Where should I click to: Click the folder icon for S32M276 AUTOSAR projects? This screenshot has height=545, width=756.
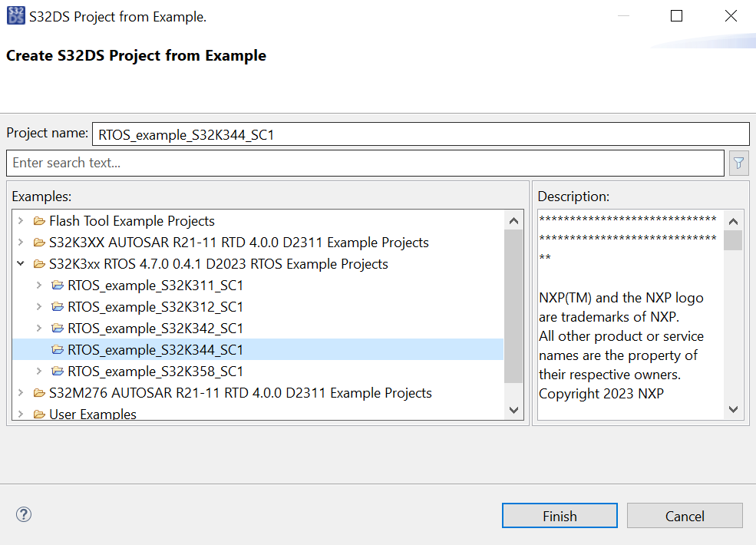(39, 393)
